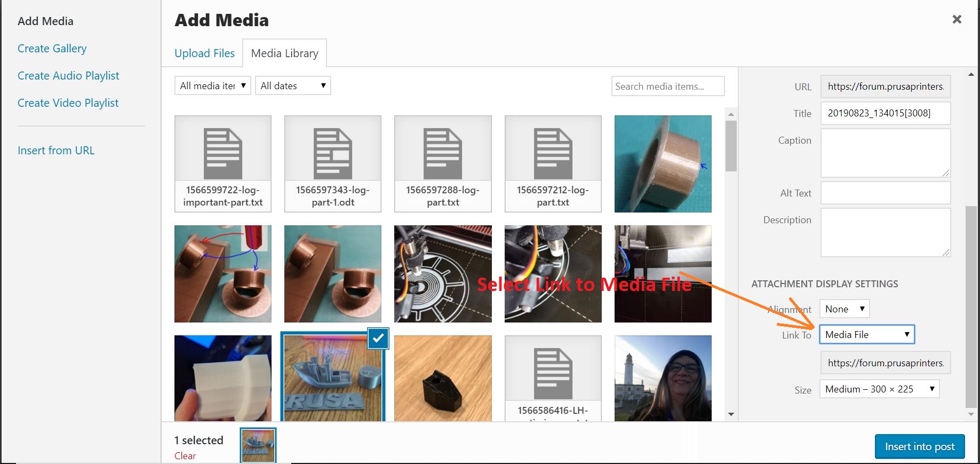Choose the 1566597288-log-part.txt document icon

(442, 154)
